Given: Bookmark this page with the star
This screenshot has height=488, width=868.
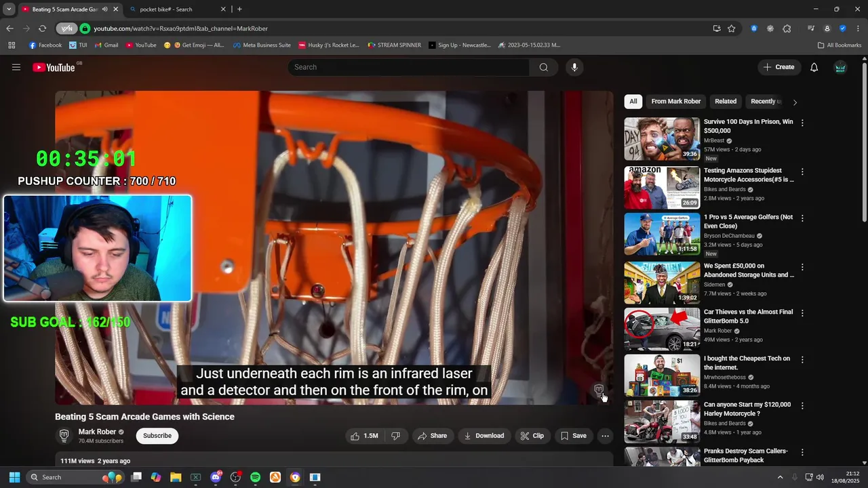Looking at the screenshot, I should point(732,28).
